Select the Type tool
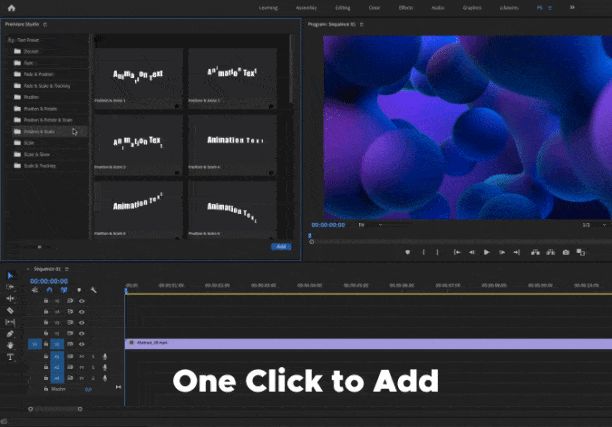This screenshot has height=427, width=612. pos(11,357)
